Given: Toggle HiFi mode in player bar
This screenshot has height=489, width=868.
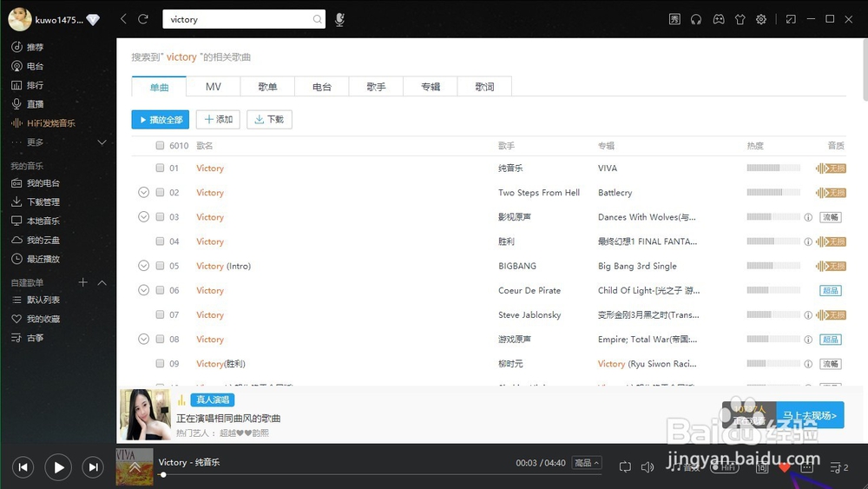Looking at the screenshot, I should pos(725,467).
